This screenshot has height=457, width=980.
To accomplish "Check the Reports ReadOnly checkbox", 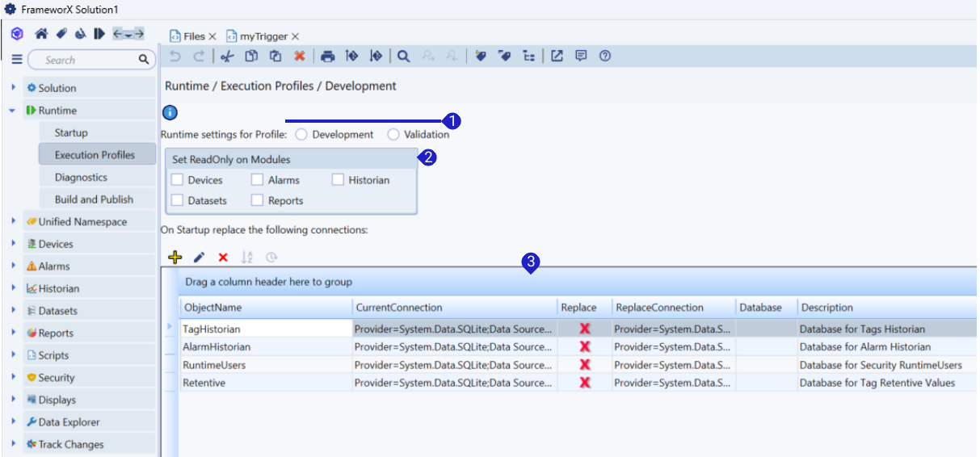I will pyautogui.click(x=257, y=200).
